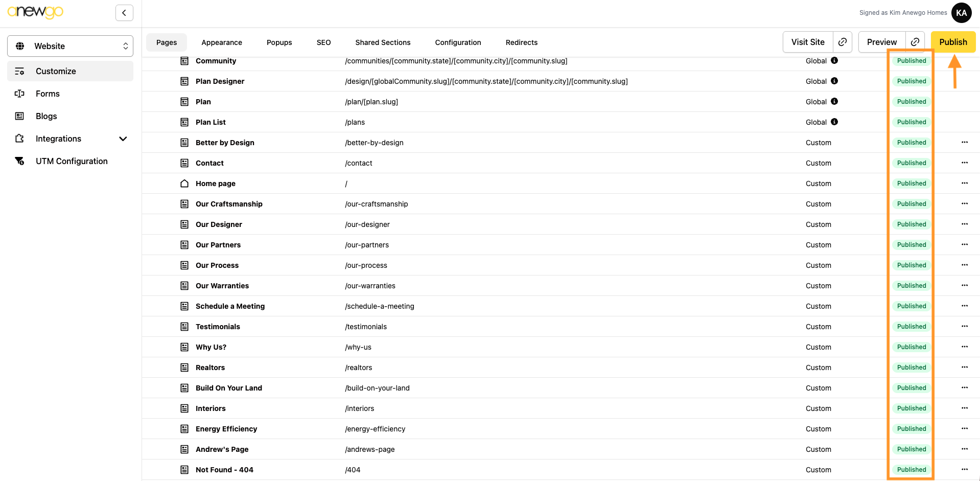Open the Website selector dropdown
This screenshot has width=980, height=481.
(70, 46)
